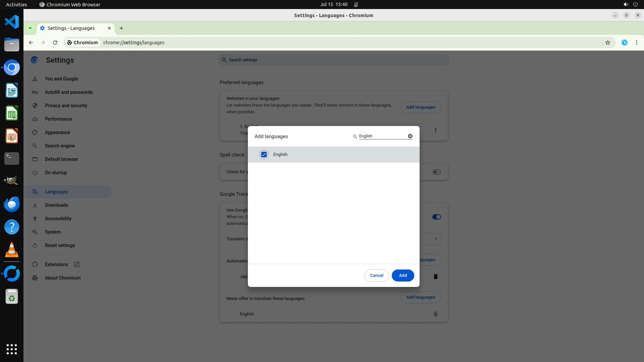Image resolution: width=644 pixels, height=362 pixels.
Task: Close the Settings - Languages tab
Action: 109,28
